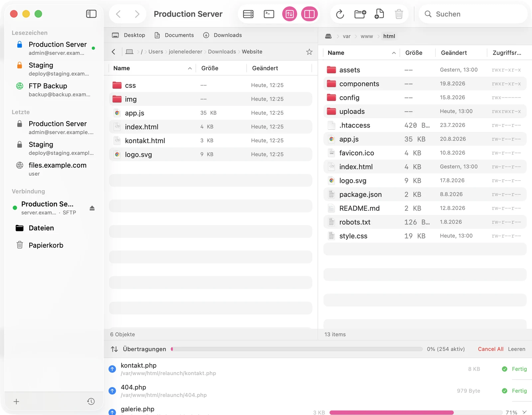Eject the Production Server connection
The width and height of the screenshot is (532, 415).
point(92,208)
